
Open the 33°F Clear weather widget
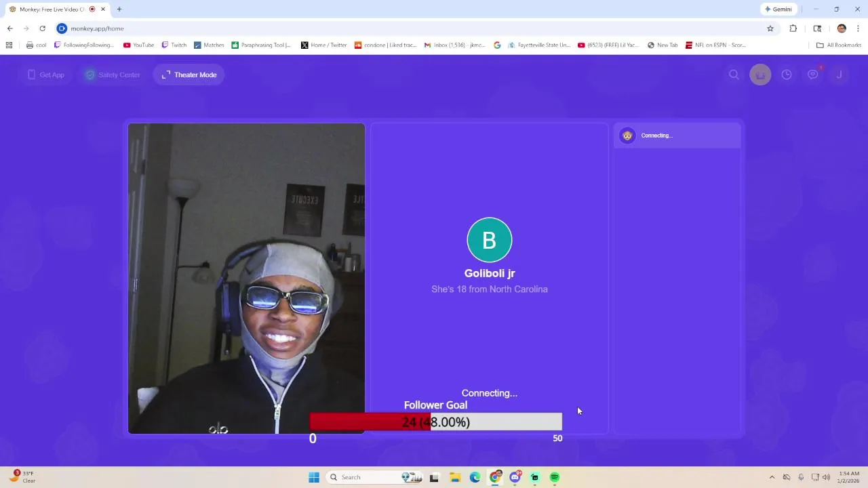[22, 477]
